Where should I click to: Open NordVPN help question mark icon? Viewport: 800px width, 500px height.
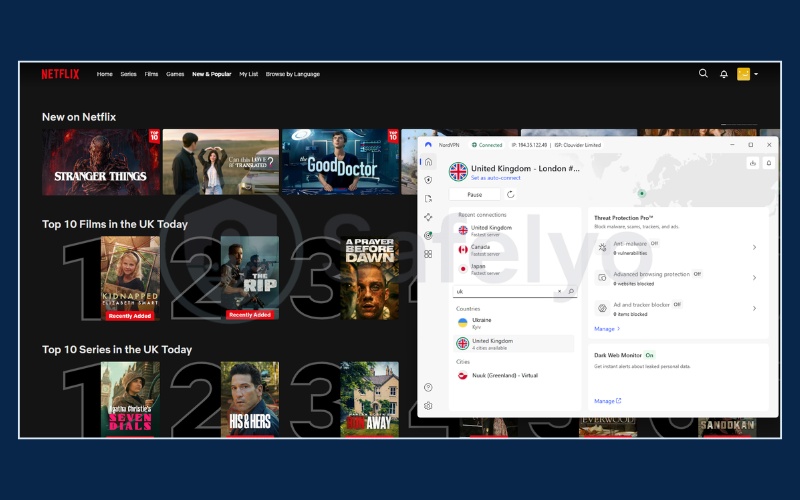click(428, 387)
